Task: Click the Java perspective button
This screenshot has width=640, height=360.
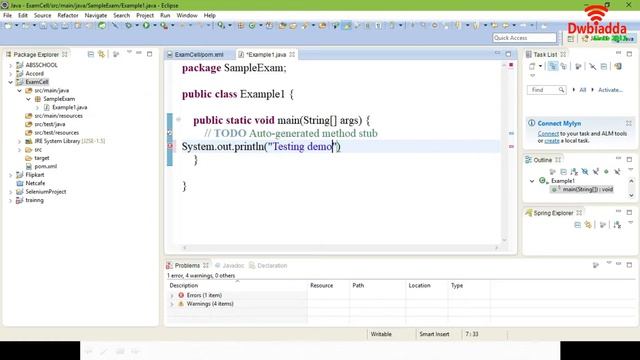Action: (x=624, y=38)
